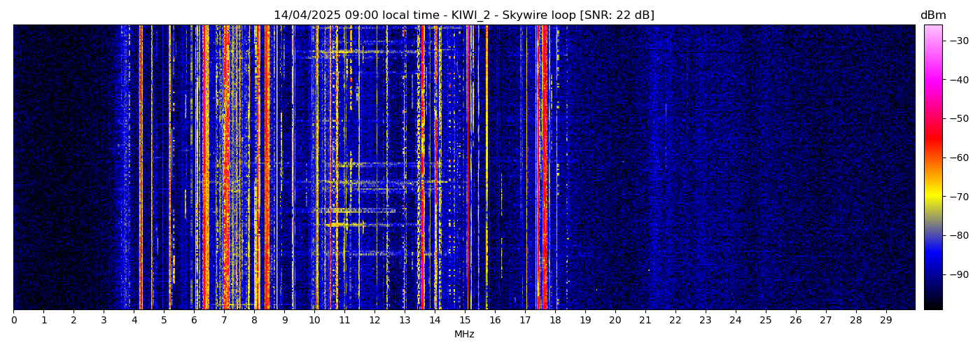Click the −90 colorbar tick label
This screenshot has width=980, height=350.
pos(958,274)
